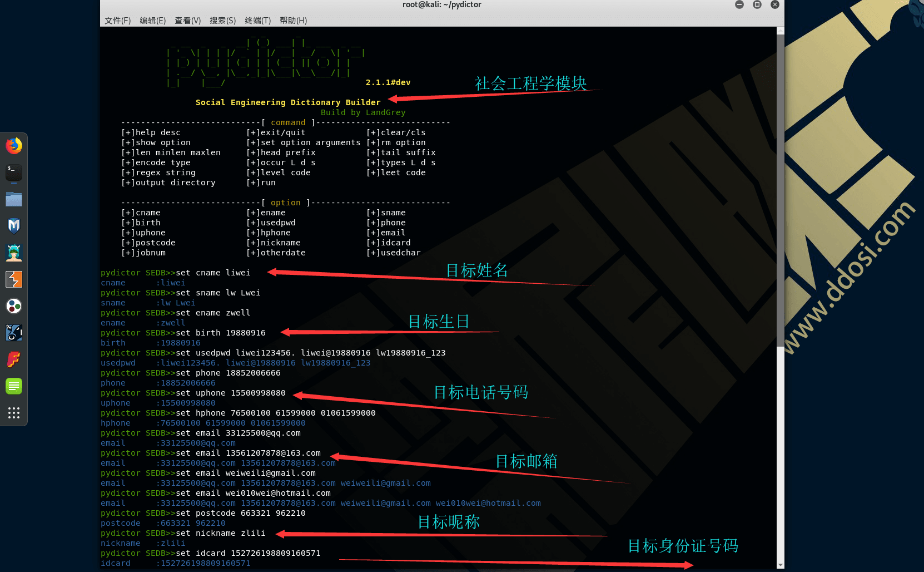
Task: Click 'set phone 18852006666' command line
Action: (x=228, y=373)
